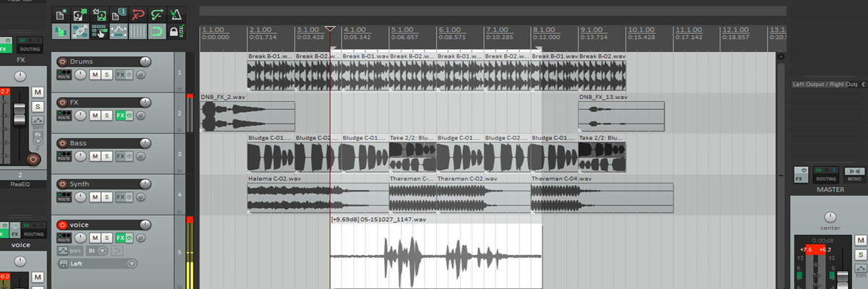This screenshot has height=289, width=868.
Task: Disarm recording on voice track
Action: [62, 225]
